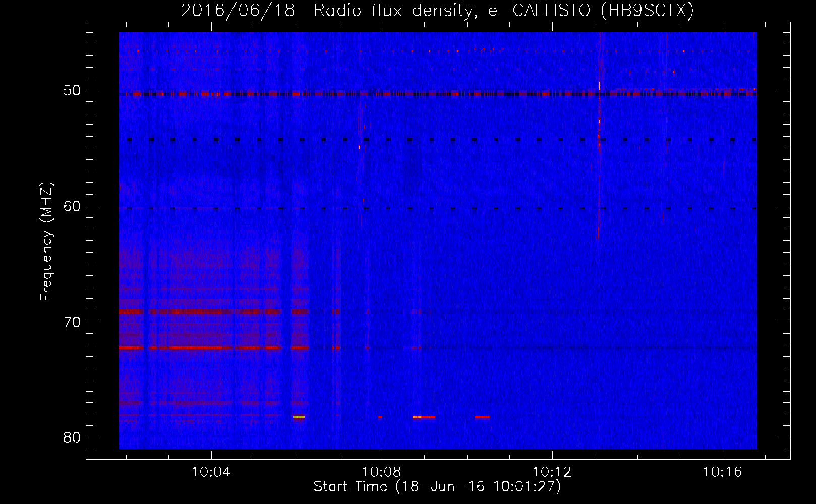Click the "Frequency (MHZ)" axis label
The height and width of the screenshot is (504, 816).
point(46,242)
